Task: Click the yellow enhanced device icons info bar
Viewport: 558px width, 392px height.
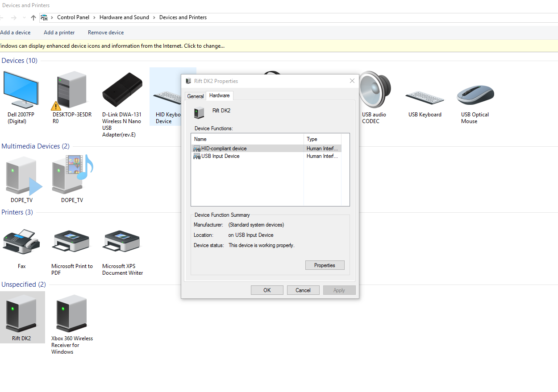Action: (x=279, y=46)
